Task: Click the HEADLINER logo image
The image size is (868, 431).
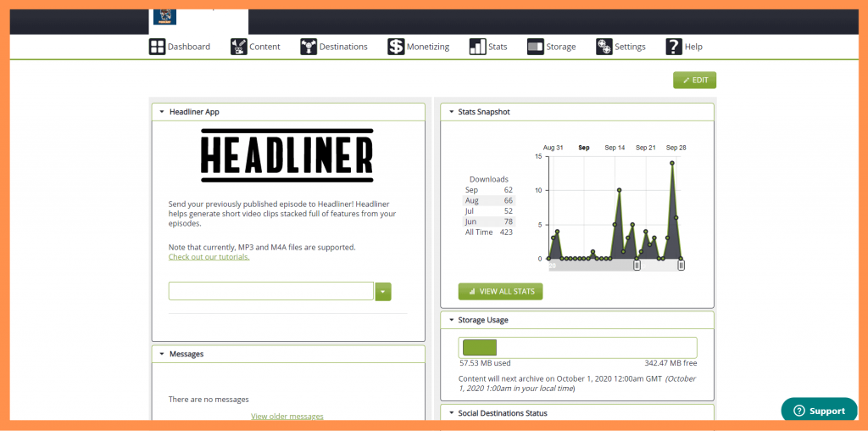Action: pos(287,155)
